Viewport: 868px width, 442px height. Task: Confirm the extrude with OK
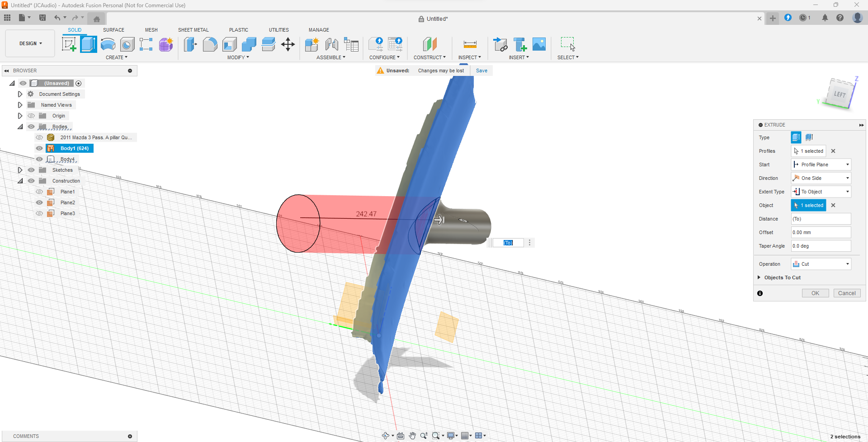[815, 293]
